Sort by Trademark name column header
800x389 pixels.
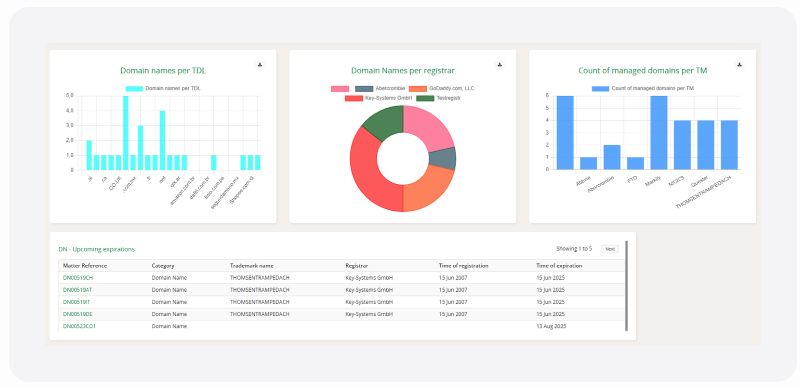[252, 265]
